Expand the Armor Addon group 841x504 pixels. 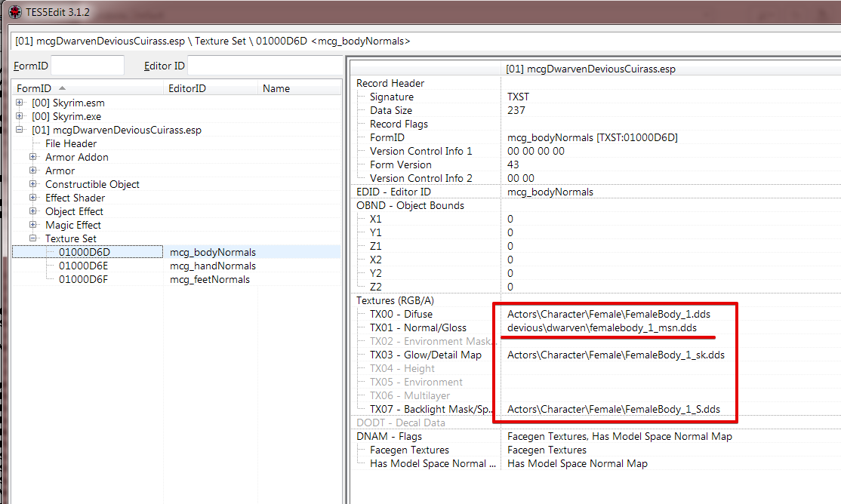pyautogui.click(x=33, y=157)
